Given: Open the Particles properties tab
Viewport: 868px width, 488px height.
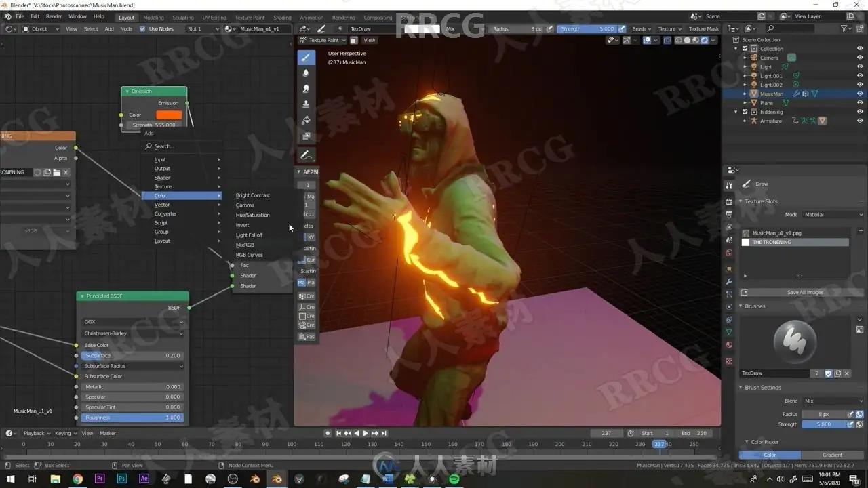Looking at the screenshot, I should point(729,294).
